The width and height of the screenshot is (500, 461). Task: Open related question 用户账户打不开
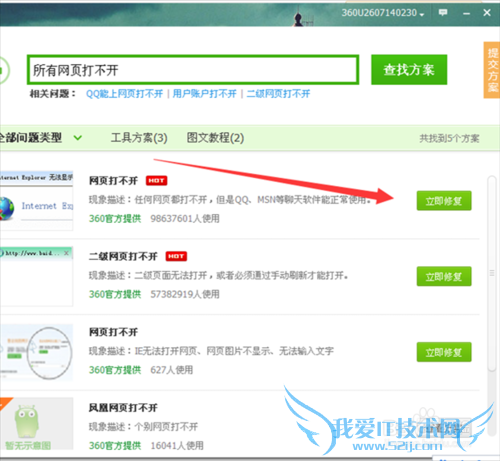[x=204, y=94]
